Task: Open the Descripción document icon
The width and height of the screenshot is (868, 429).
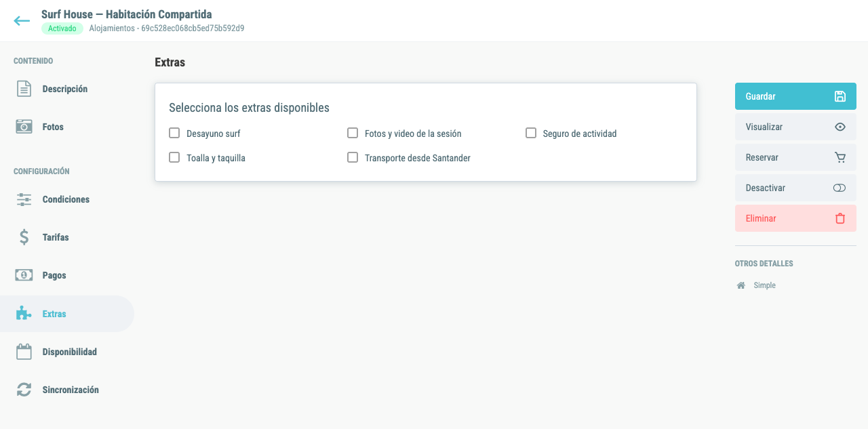Action: (24, 89)
